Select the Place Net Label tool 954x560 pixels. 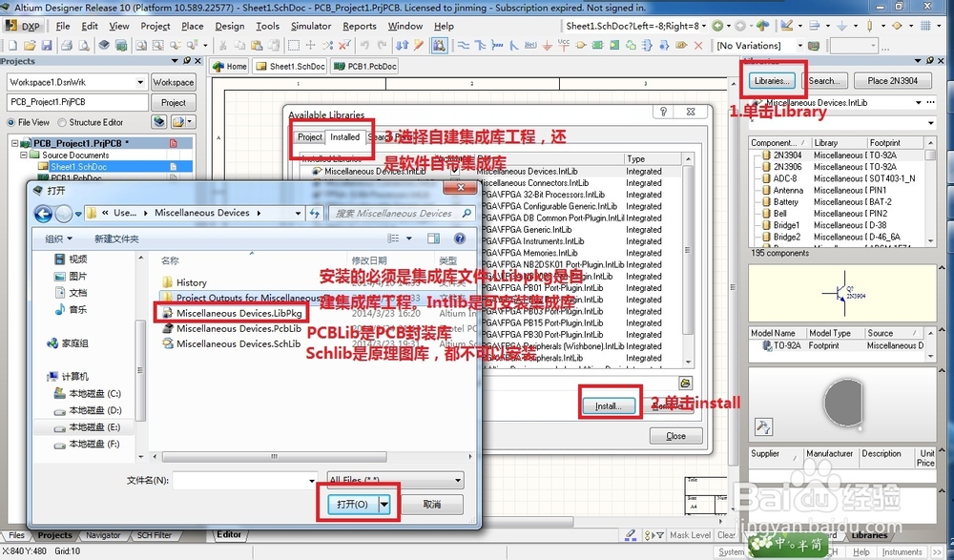pos(530,46)
